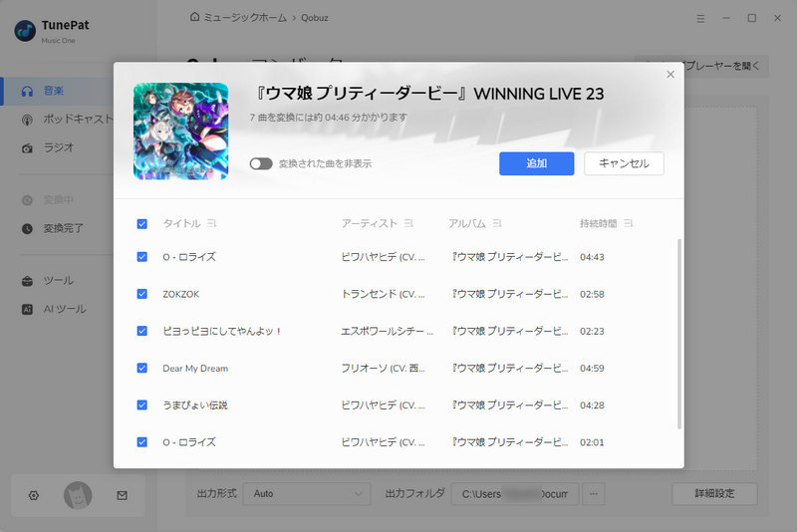The image size is (797, 532).
Task: Click the radio camera icon in sidebar
Action: pyautogui.click(x=27, y=147)
